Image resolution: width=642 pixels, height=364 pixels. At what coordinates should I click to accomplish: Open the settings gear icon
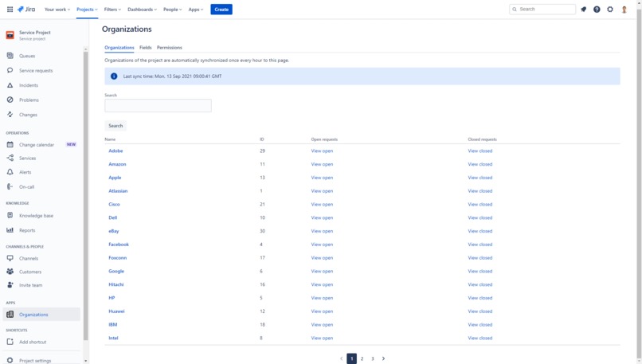click(610, 10)
